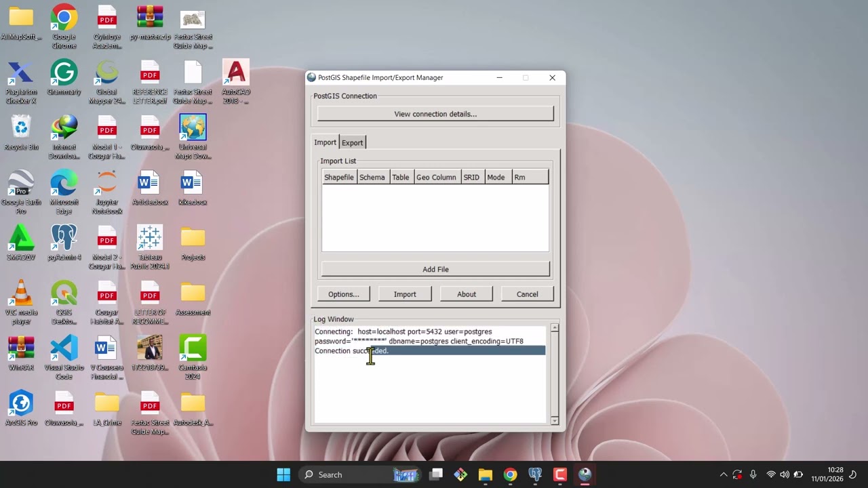Screen dimensions: 868x488
Task: Select the SMADAV desktop shortcut
Action: (x=21, y=243)
